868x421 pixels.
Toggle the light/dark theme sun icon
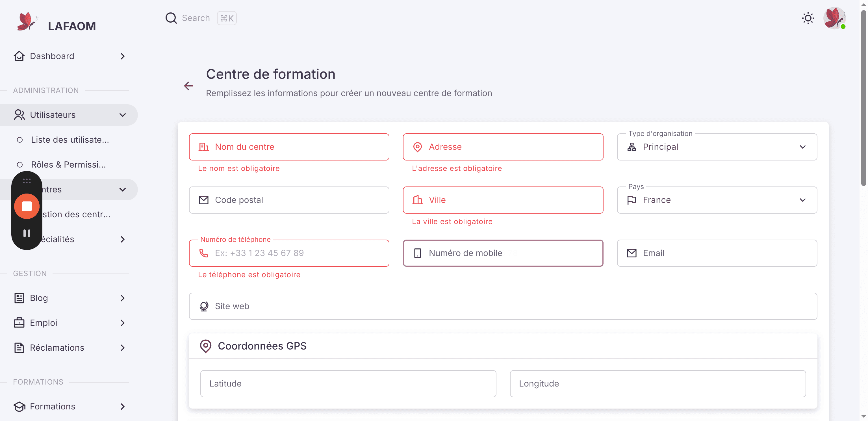[x=808, y=18]
